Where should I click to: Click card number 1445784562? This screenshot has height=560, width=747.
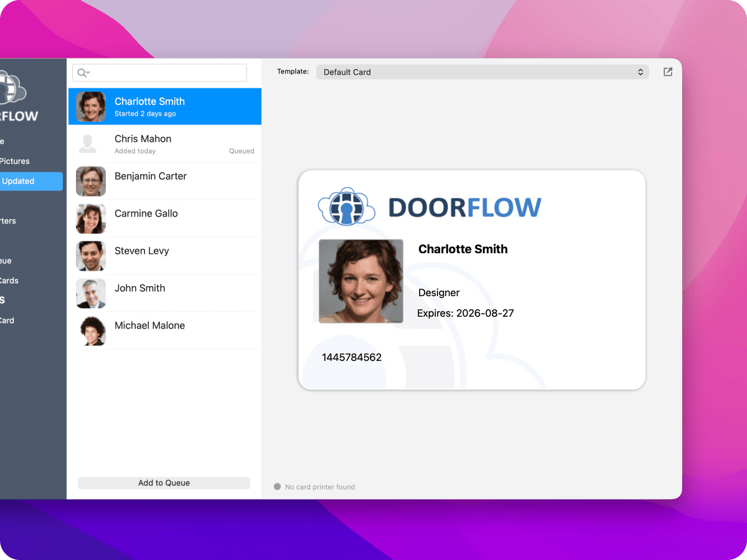coord(352,357)
